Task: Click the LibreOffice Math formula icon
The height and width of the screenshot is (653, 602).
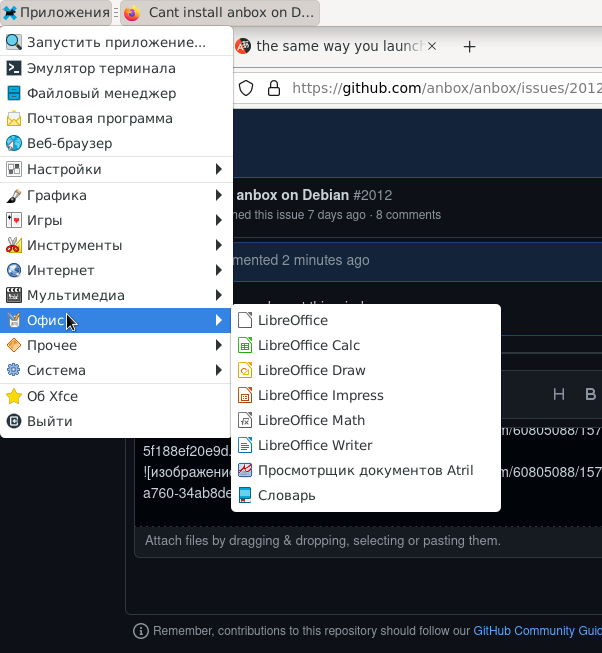Action: 245,420
